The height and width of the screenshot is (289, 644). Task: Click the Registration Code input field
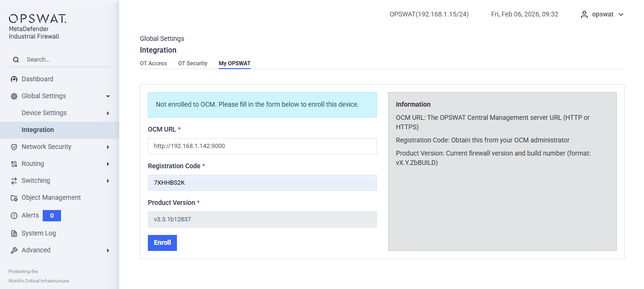point(262,183)
